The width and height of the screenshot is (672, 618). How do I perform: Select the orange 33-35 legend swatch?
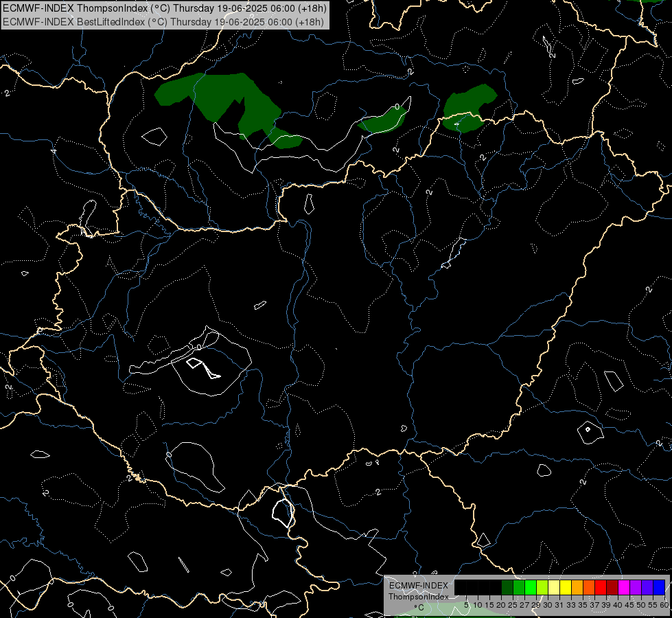577,588
